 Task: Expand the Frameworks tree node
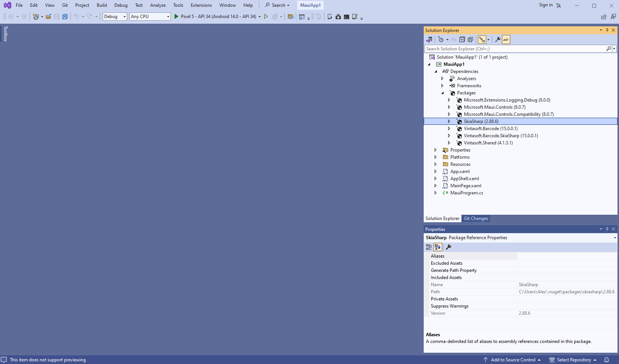coord(443,86)
